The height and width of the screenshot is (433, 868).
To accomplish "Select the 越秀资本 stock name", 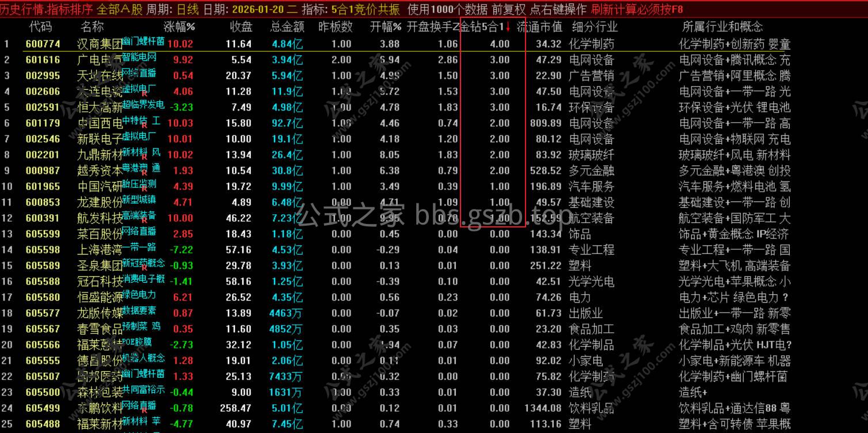I will coord(100,170).
